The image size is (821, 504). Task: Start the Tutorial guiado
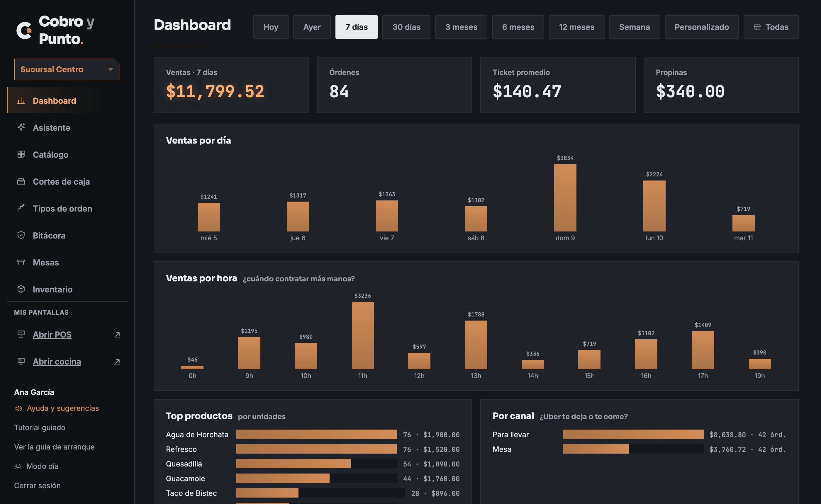[x=40, y=428]
